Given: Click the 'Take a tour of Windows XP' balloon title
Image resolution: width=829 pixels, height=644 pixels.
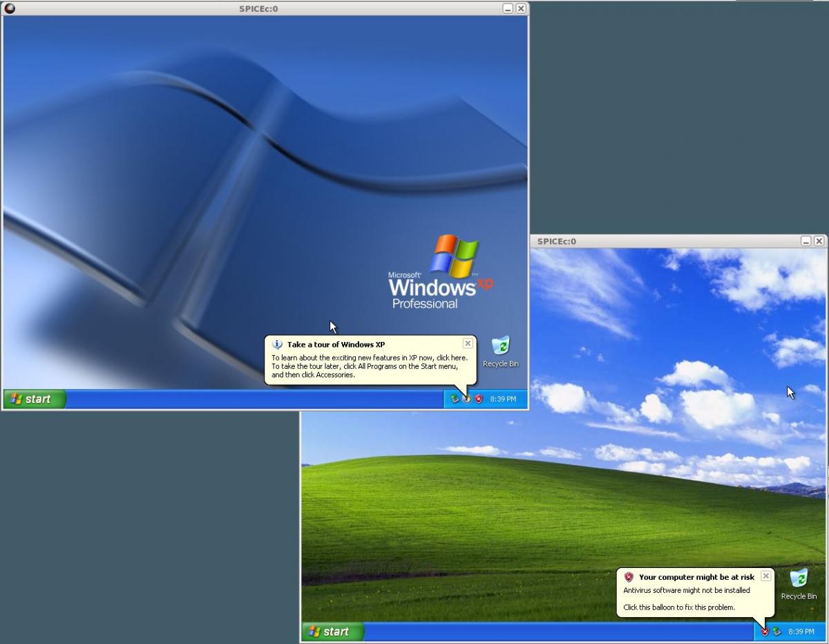Looking at the screenshot, I should [x=336, y=344].
